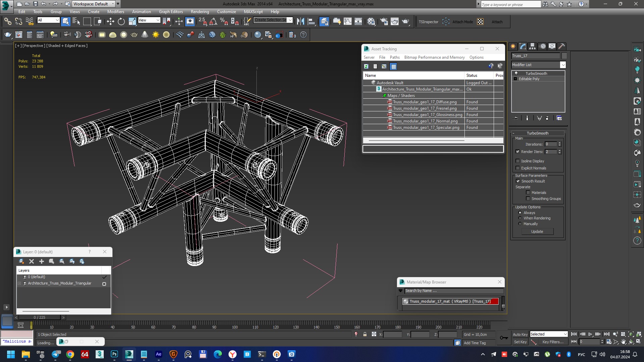Expand the Editable Poly stack entry
The height and width of the screenshot is (362, 644).
515,79
